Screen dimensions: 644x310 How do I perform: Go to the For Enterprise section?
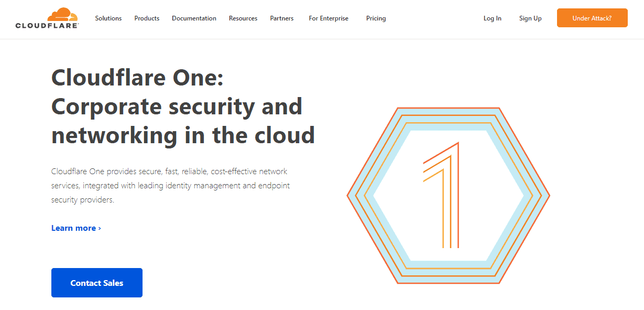pos(328,18)
